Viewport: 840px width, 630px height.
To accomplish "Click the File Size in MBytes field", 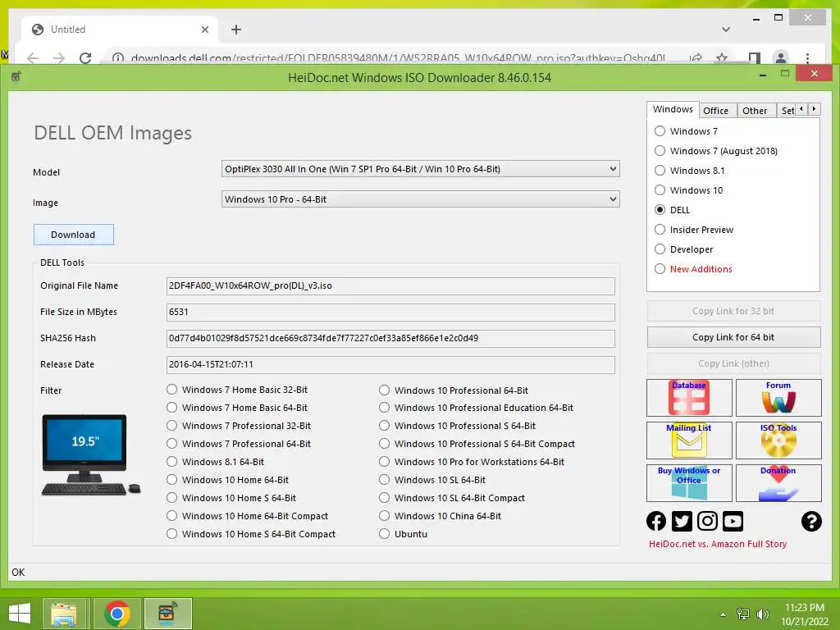I will (x=390, y=312).
